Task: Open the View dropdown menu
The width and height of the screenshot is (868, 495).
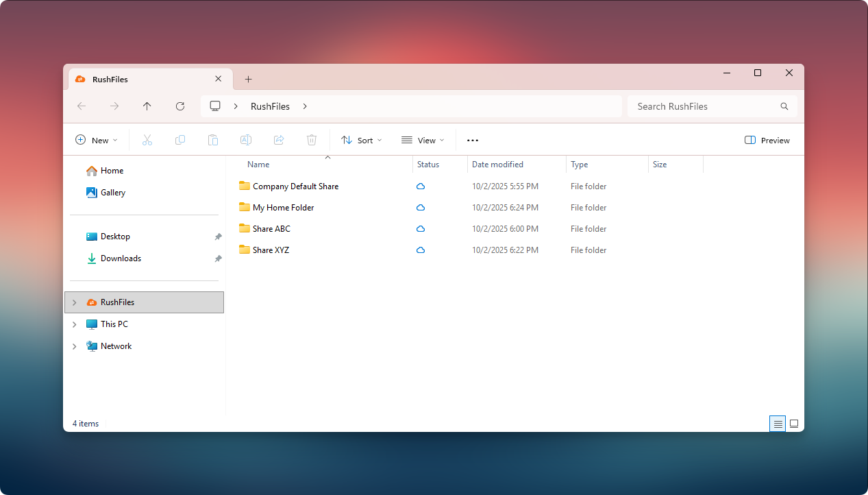Action: (x=423, y=140)
